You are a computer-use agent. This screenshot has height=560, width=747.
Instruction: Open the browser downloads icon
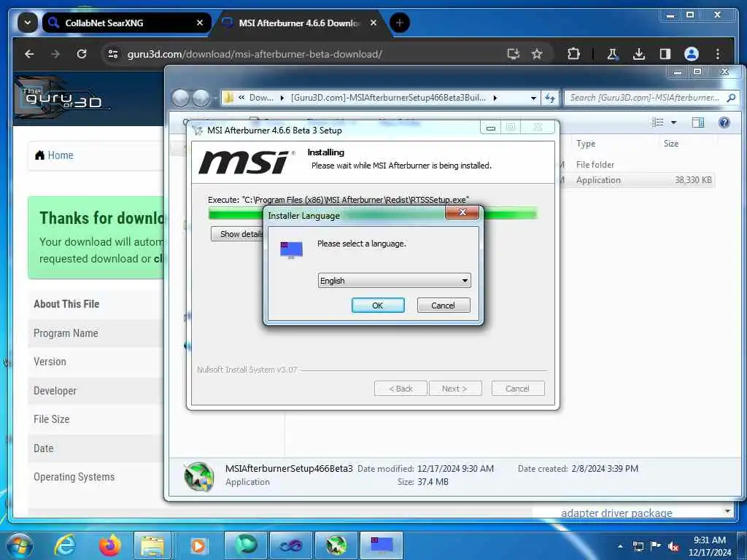tap(639, 54)
